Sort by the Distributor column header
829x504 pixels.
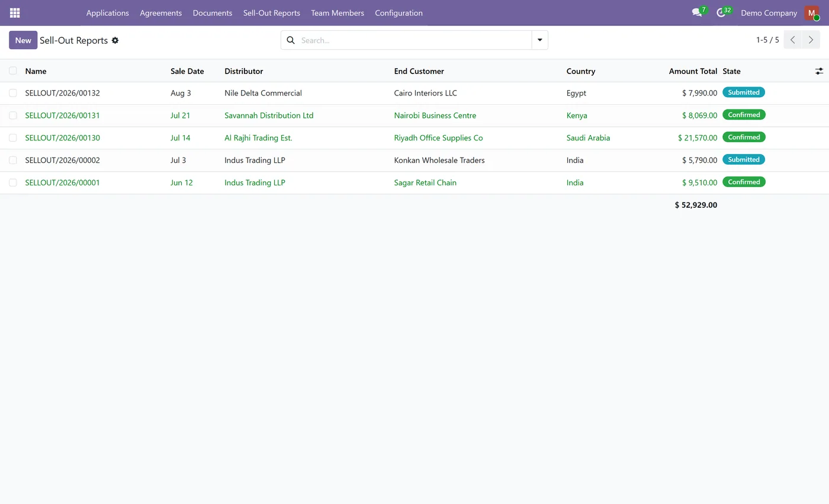click(244, 71)
